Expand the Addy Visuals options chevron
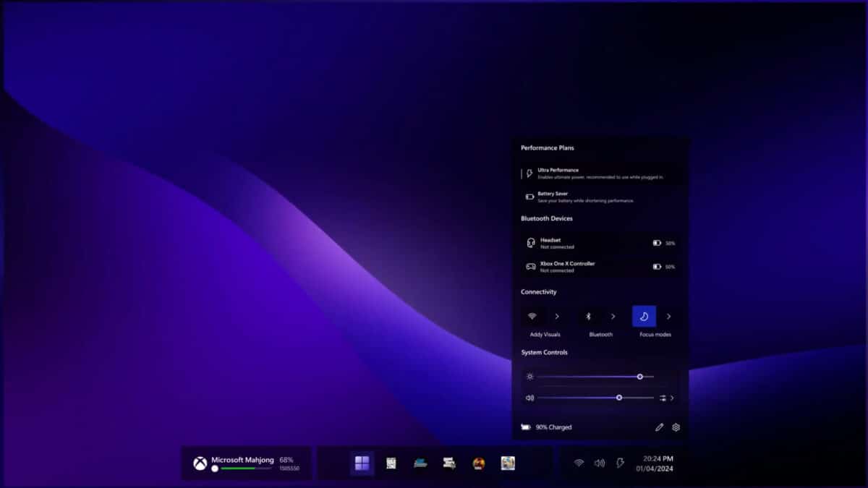The width and height of the screenshot is (868, 488). pos(557,316)
